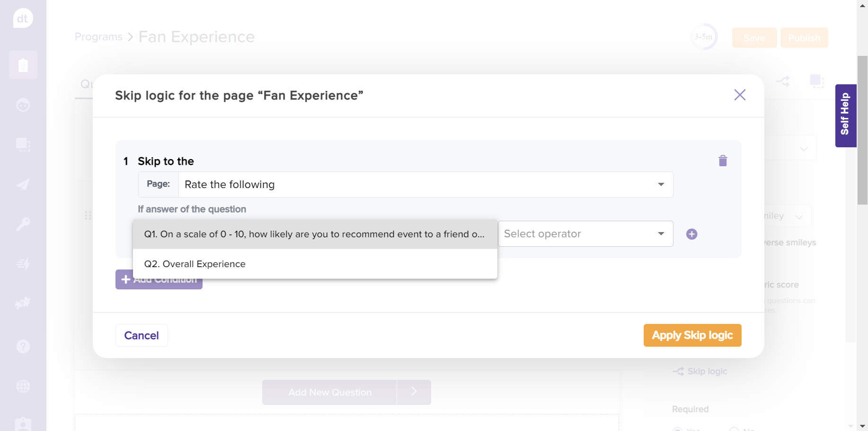
Task: Close the skip logic dialog
Action: 739,95
